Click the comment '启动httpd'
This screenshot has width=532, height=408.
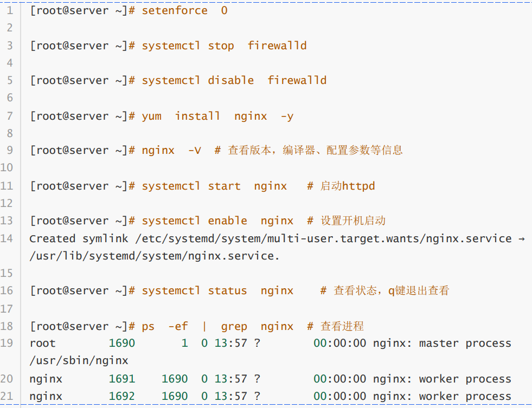tap(348, 186)
